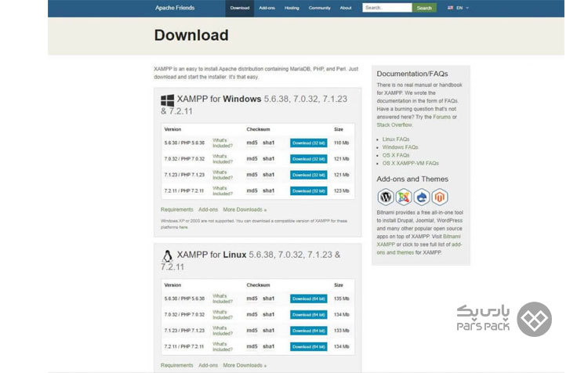The image size is (588, 373).
Task: Open md5 checksum for Windows 7.2.11
Action: (252, 191)
